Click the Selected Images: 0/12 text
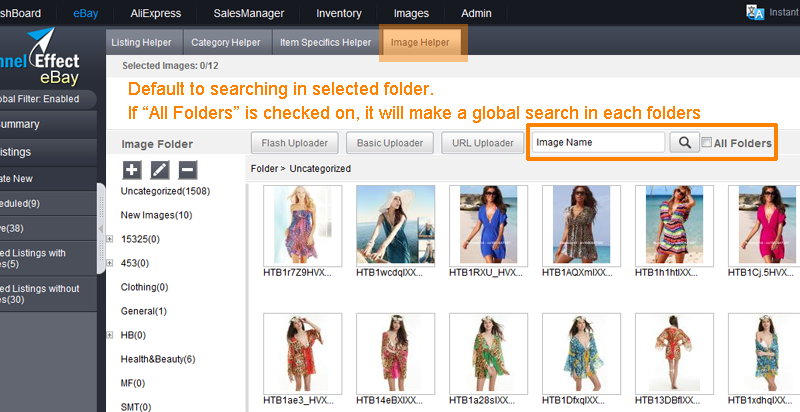This screenshot has height=412, width=800. tap(170, 66)
